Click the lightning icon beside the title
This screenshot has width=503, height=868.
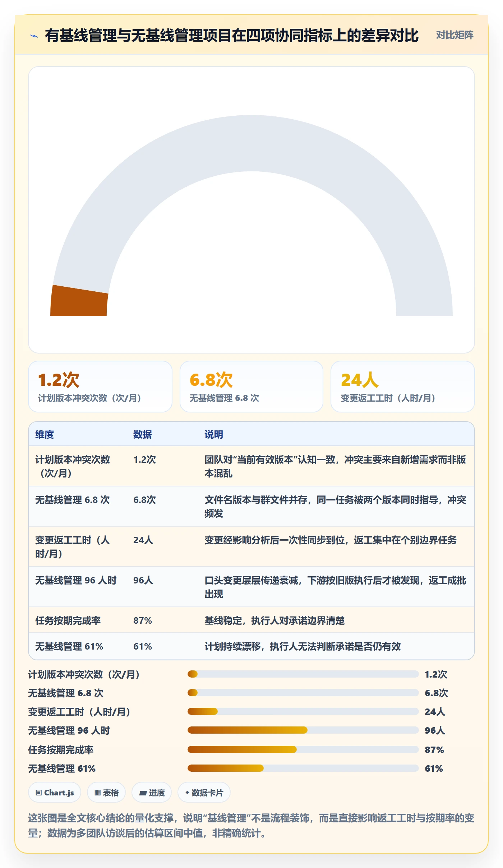click(34, 36)
